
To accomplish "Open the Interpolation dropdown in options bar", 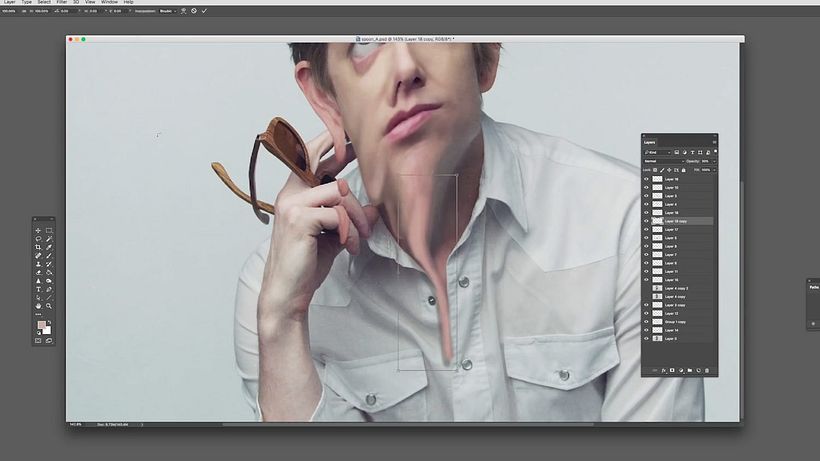I will (168, 10).
